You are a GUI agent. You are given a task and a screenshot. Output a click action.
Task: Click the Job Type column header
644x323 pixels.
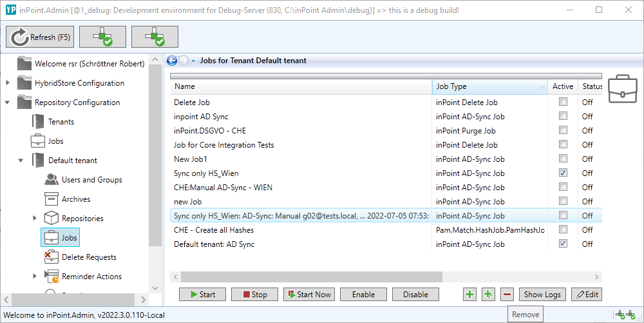(489, 86)
